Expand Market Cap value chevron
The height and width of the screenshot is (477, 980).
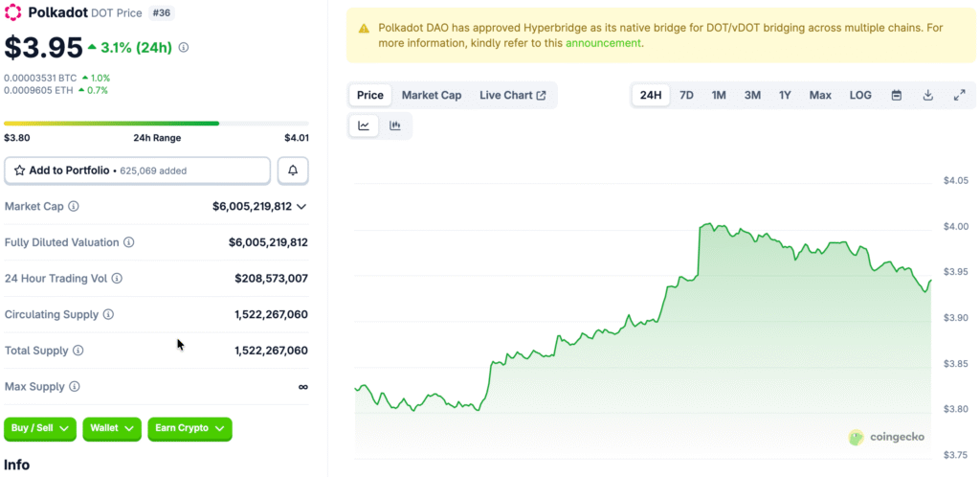(301, 206)
